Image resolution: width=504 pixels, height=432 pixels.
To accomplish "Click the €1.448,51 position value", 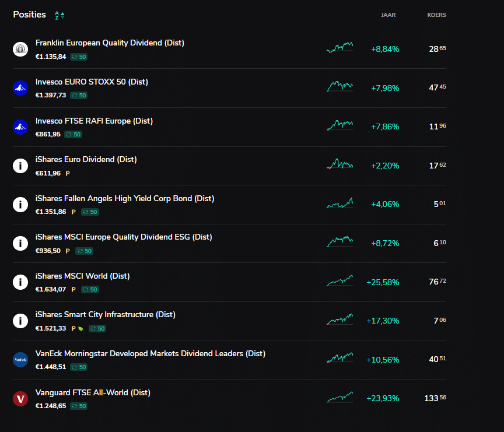I will 51,367.
